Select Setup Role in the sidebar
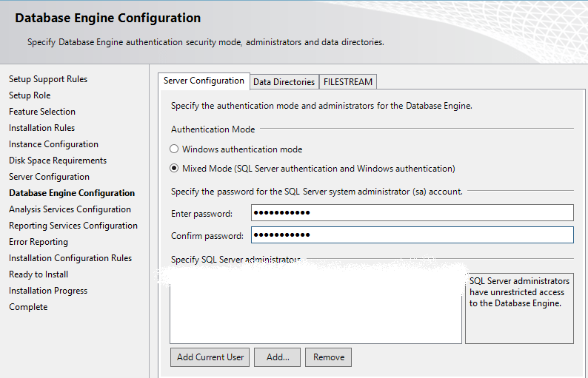The height and width of the screenshot is (378, 588). [x=30, y=95]
